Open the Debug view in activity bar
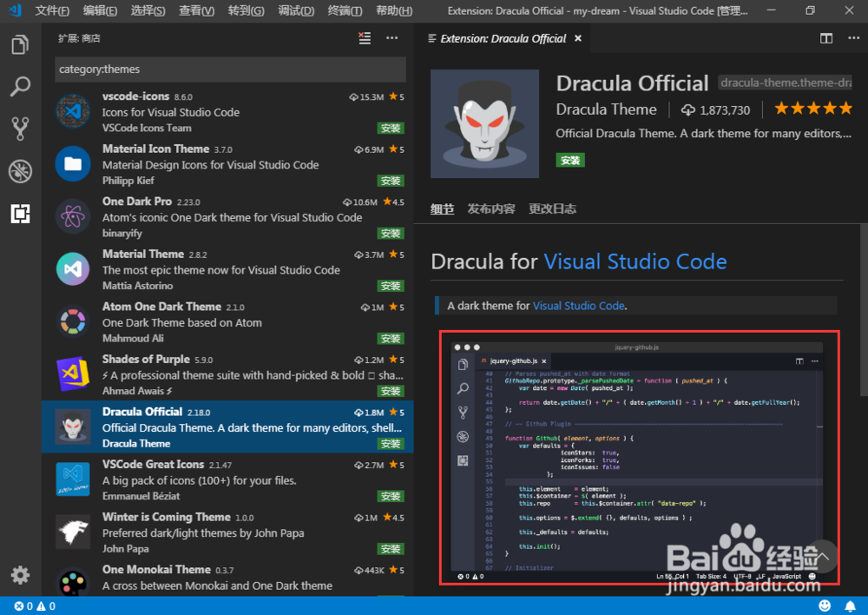Viewport: 868px width, 615px height. click(x=20, y=171)
